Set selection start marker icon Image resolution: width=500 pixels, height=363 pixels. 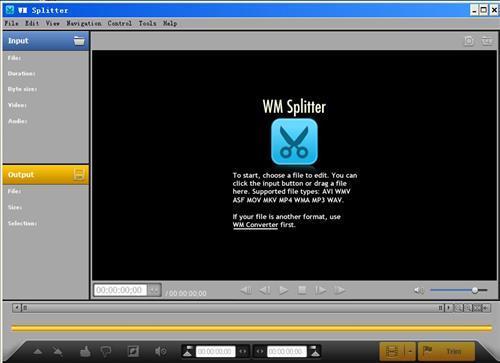188,351
